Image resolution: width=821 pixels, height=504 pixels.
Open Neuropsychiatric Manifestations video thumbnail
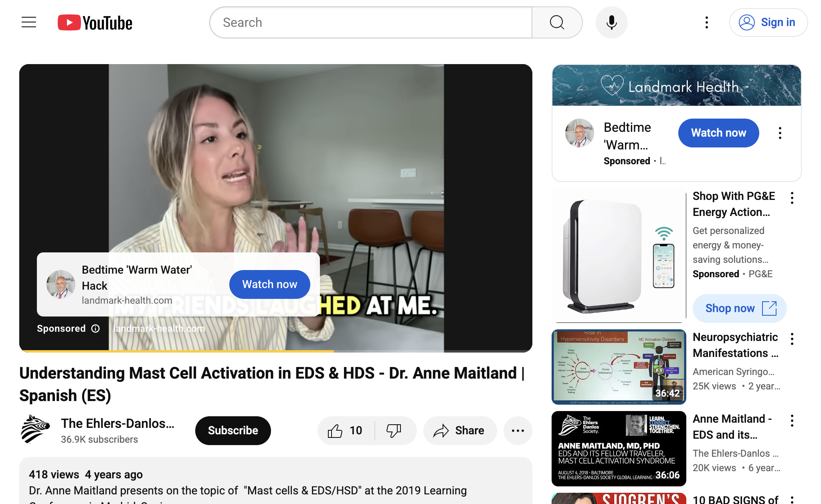pos(619,367)
